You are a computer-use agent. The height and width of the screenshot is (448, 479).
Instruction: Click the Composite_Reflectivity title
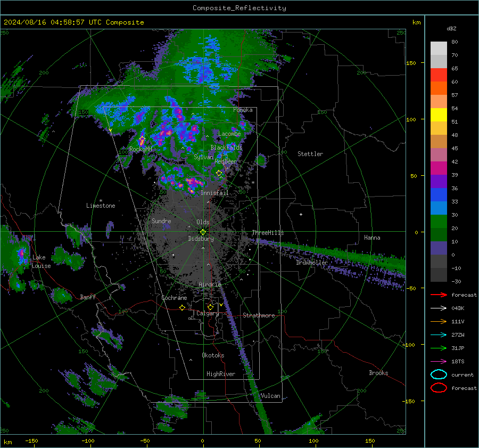(239, 8)
